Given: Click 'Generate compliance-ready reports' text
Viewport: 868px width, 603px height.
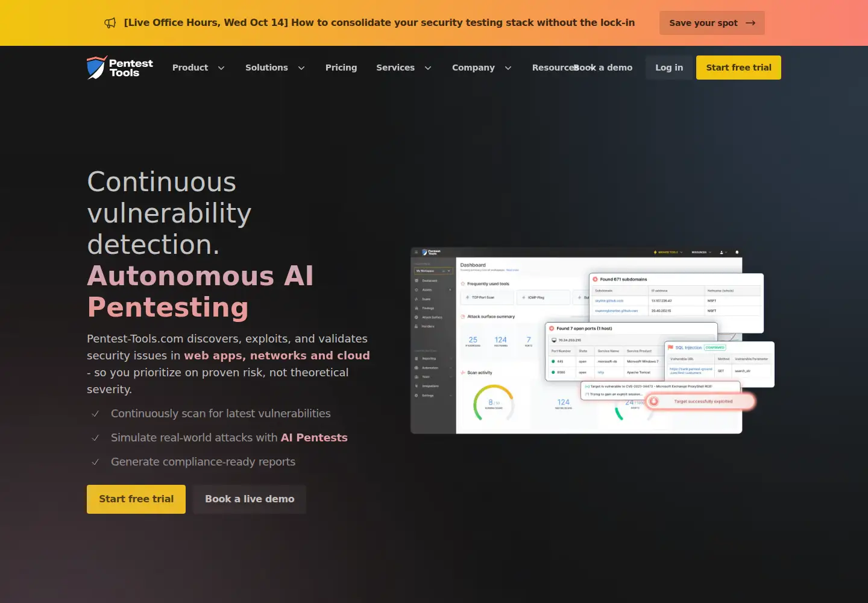Looking at the screenshot, I should point(203,462).
